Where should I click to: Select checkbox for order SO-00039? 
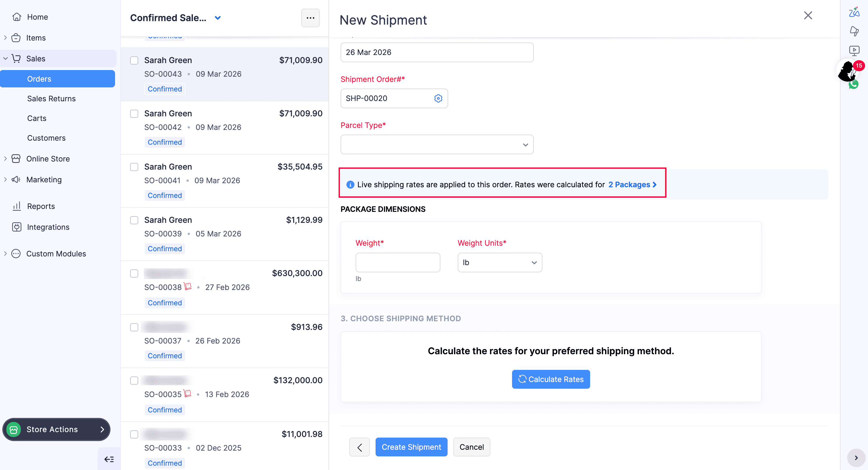pos(134,220)
